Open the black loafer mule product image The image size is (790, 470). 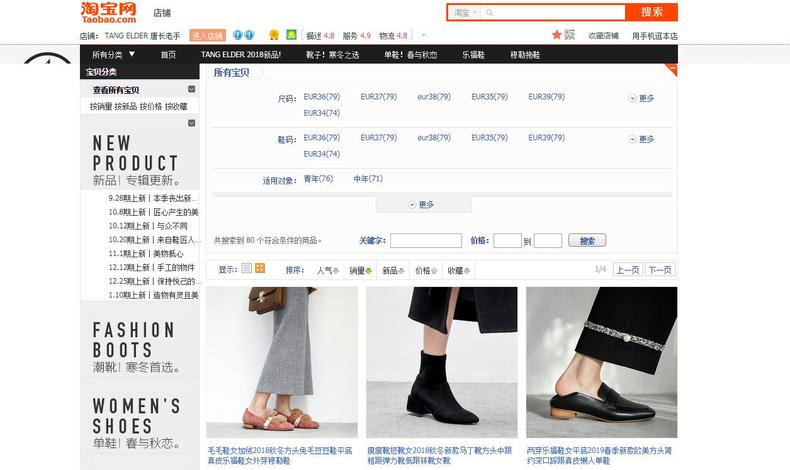click(602, 362)
